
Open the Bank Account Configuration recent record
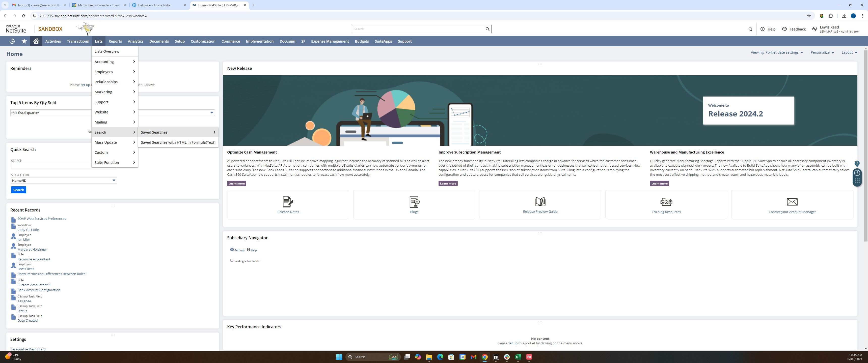39,290
